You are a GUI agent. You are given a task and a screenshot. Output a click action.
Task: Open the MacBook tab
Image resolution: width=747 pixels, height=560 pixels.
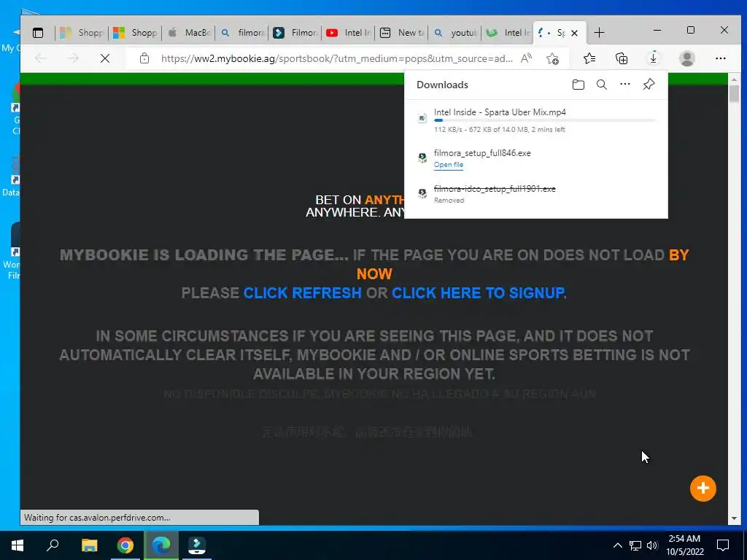coord(188,32)
